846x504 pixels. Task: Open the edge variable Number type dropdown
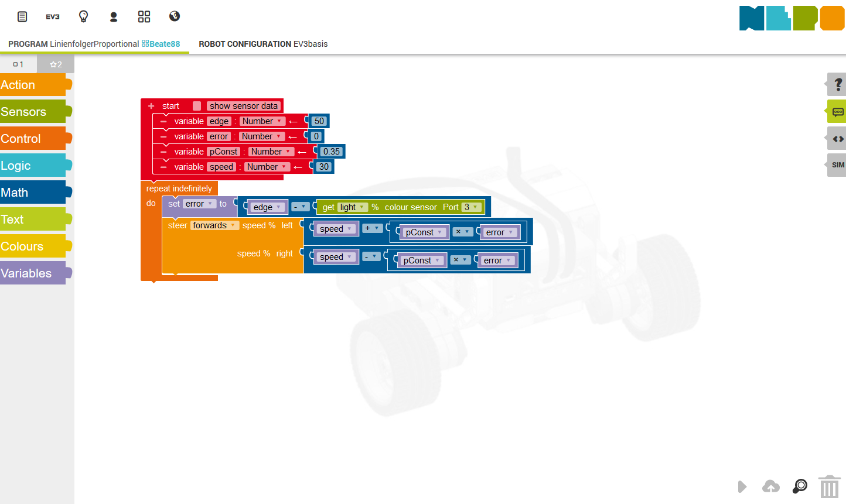(x=262, y=121)
